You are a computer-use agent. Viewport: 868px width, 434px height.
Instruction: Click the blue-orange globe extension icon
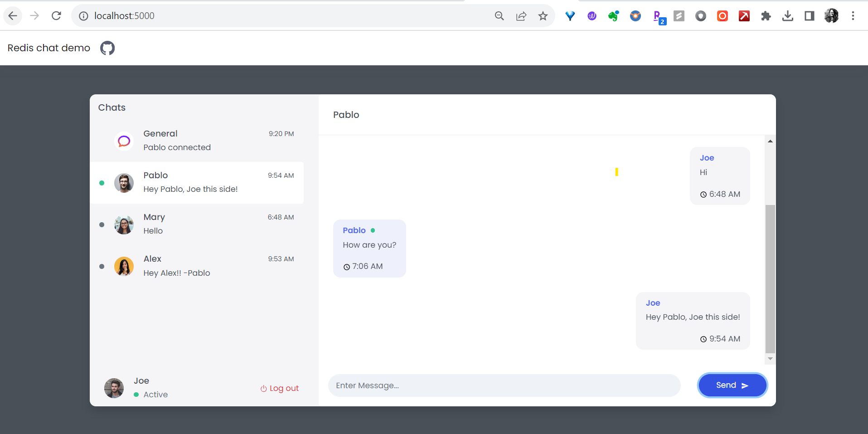pyautogui.click(x=635, y=16)
